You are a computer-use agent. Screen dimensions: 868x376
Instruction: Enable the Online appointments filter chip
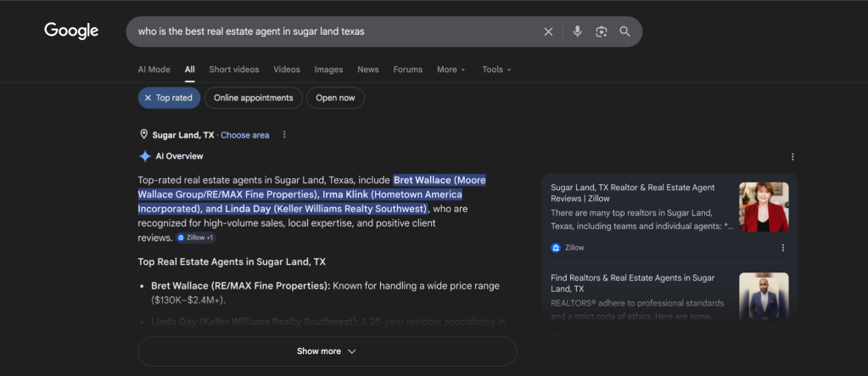point(253,98)
